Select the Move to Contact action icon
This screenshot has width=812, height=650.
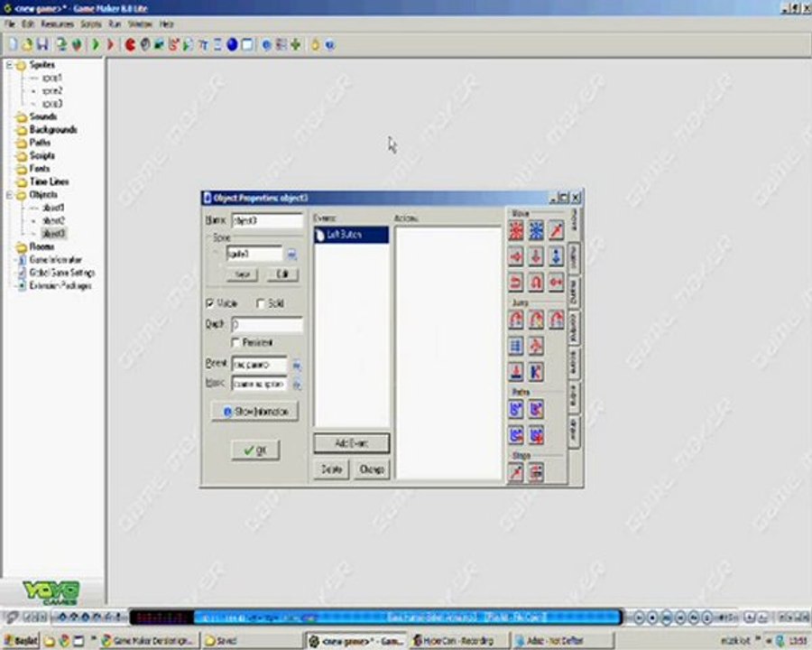click(516, 371)
